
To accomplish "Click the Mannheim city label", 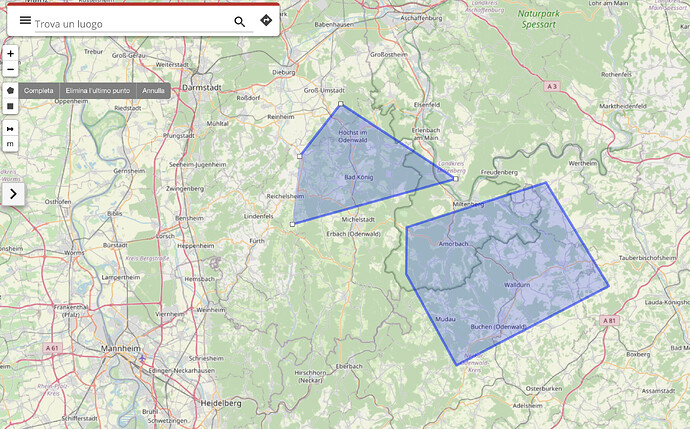I will 121,348.
